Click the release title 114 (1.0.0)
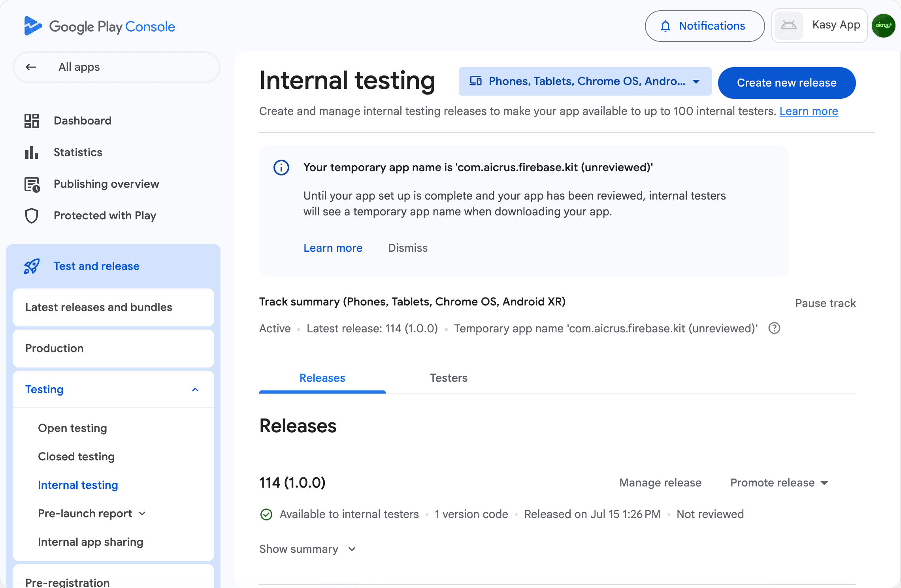The height and width of the screenshot is (588, 901). point(292,483)
